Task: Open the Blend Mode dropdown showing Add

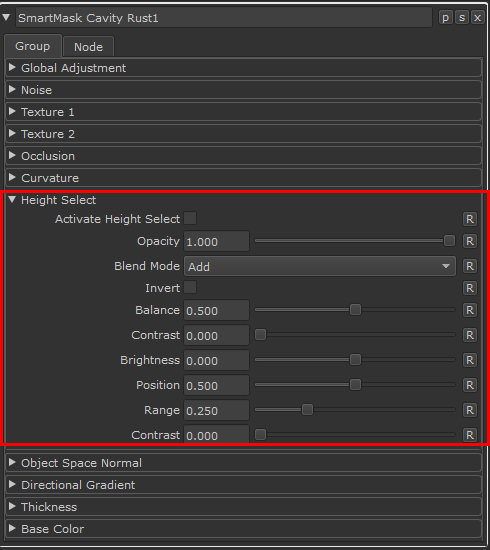Action: click(x=320, y=266)
